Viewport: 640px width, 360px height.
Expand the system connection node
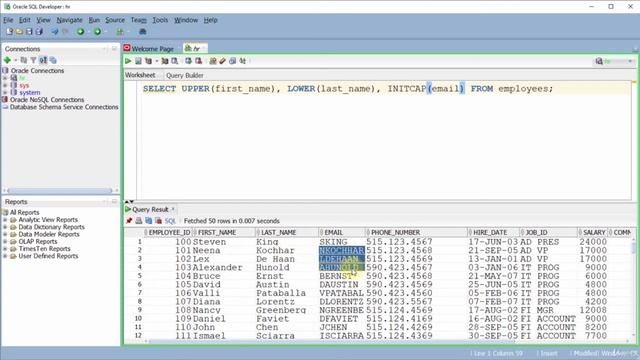tap(5, 93)
